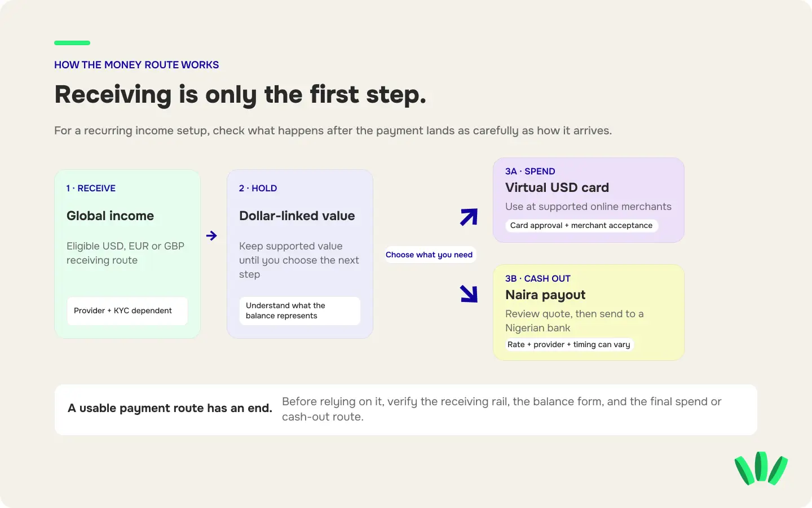The height and width of the screenshot is (508, 812).
Task: Click the green accent bar above the heading
Action: click(x=72, y=43)
